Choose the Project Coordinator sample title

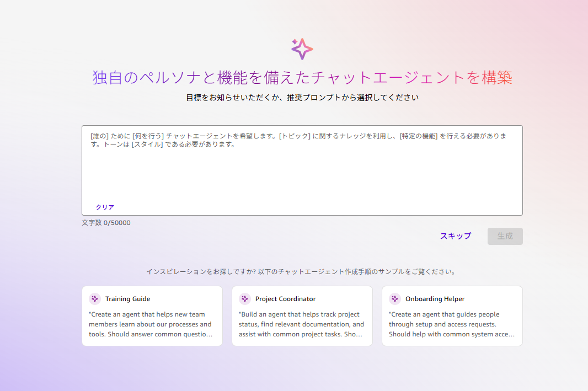coord(285,299)
